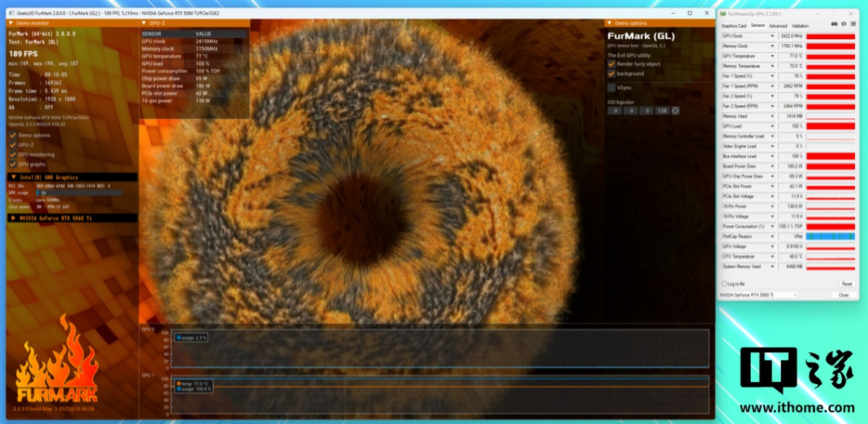The height and width of the screenshot is (424, 868).
Task: Click the OSI bgcolor alpha value 128
Action: (x=662, y=111)
